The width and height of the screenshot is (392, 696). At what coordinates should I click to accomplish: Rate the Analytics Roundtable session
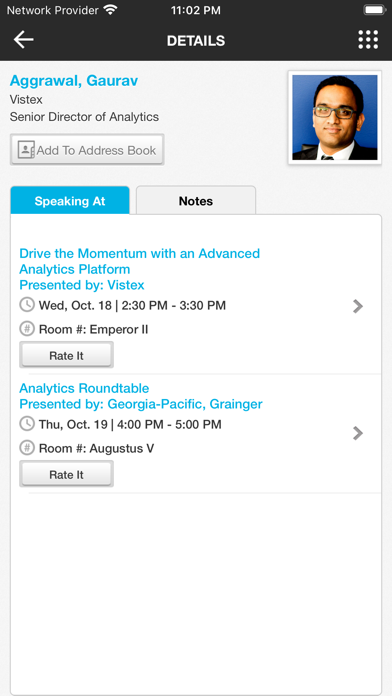click(x=67, y=474)
